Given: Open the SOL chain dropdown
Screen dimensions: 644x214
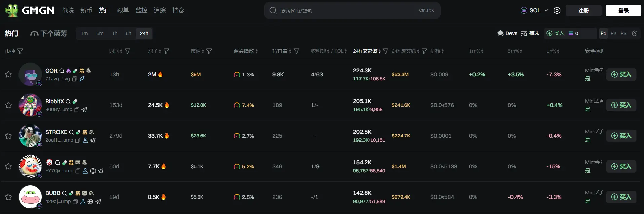Looking at the screenshot, I should [535, 11].
